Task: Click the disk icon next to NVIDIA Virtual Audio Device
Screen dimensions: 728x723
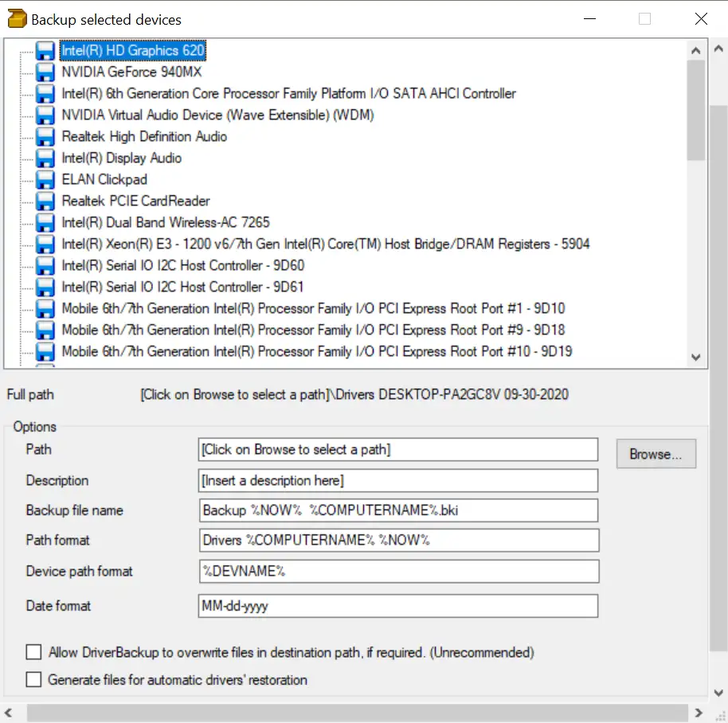Action: (x=45, y=115)
